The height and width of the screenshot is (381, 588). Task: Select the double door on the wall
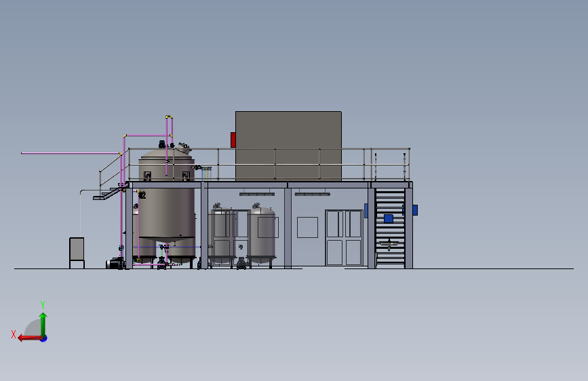click(x=343, y=238)
